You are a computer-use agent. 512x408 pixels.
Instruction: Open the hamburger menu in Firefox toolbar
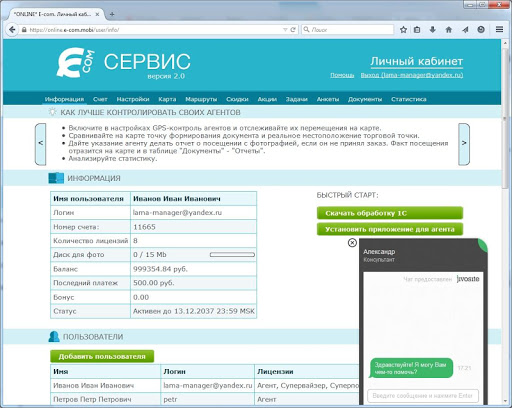pos(499,30)
